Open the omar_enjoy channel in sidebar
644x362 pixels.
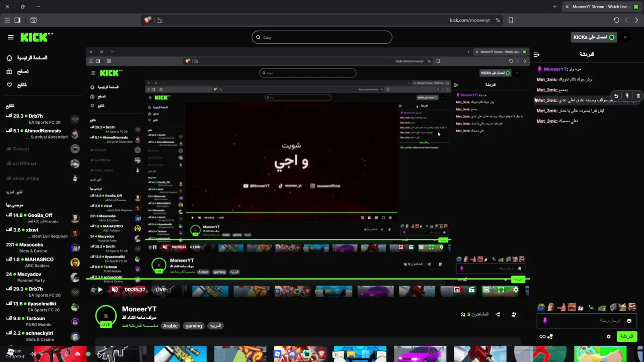click(x=42, y=178)
